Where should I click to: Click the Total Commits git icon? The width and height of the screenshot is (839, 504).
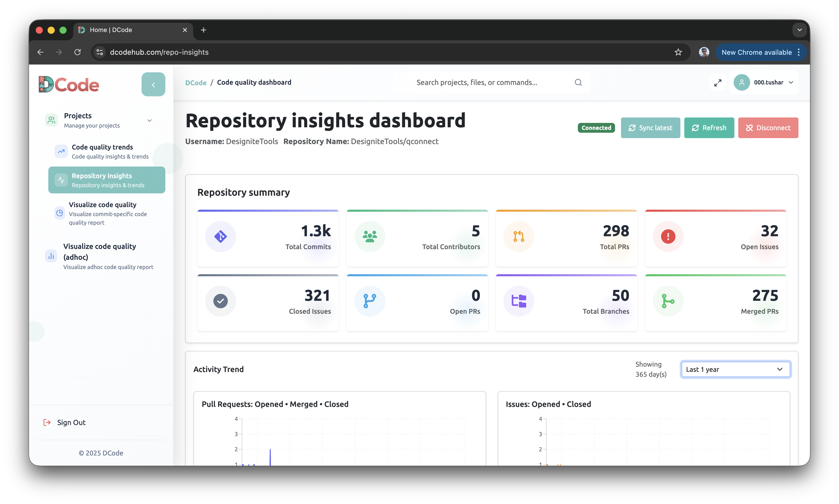pyautogui.click(x=220, y=237)
